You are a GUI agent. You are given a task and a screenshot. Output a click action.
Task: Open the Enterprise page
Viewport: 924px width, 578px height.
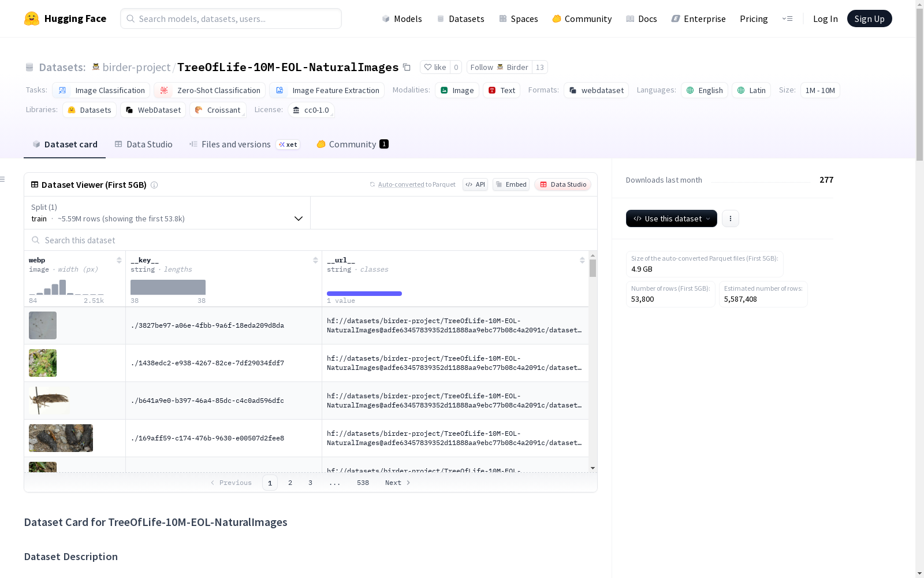point(699,18)
